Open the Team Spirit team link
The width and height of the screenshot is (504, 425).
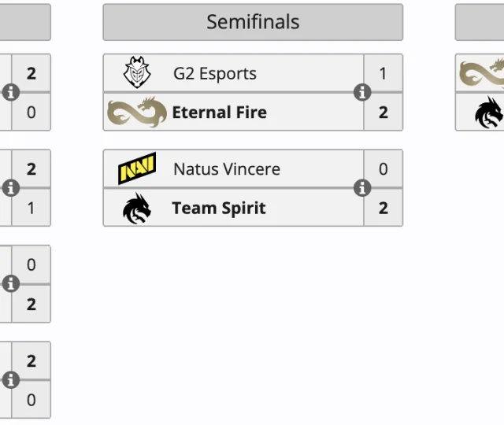(x=219, y=209)
